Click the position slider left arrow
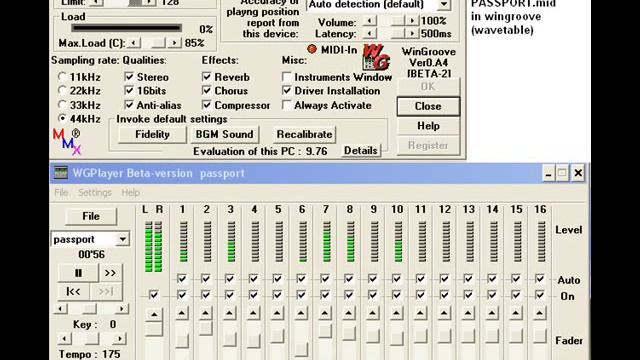 [60, 309]
